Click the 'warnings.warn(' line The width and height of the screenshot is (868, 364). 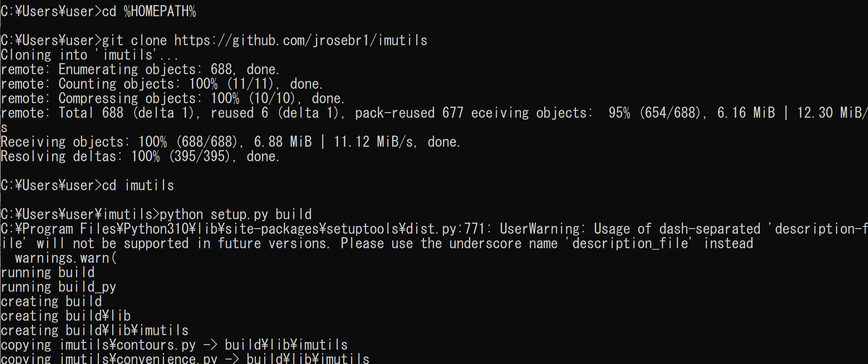[x=66, y=258]
